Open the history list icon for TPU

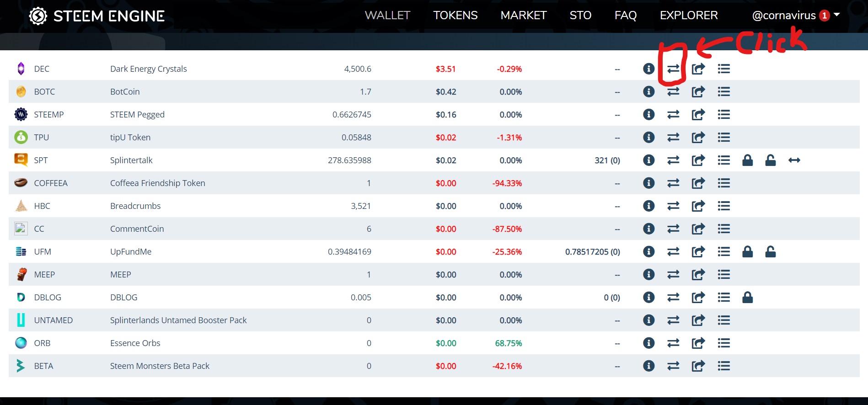(x=723, y=138)
